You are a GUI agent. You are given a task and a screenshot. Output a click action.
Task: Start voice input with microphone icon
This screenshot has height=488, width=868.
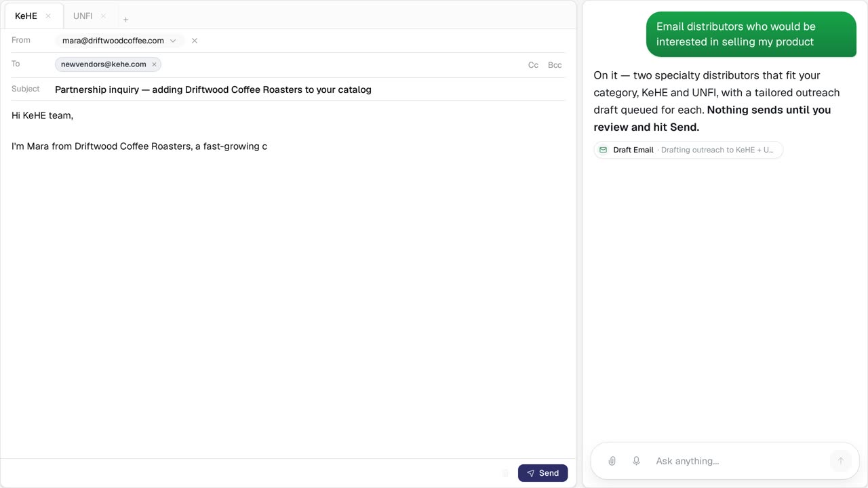pyautogui.click(x=636, y=461)
